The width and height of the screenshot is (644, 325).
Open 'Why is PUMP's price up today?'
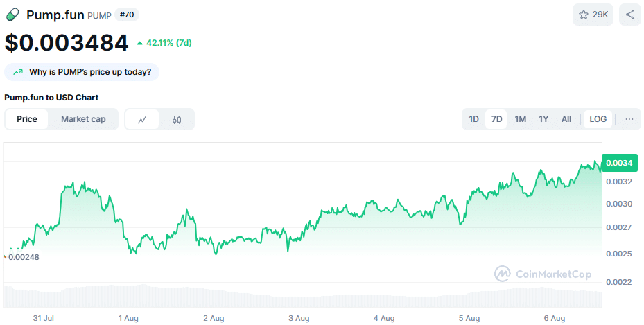coord(82,72)
